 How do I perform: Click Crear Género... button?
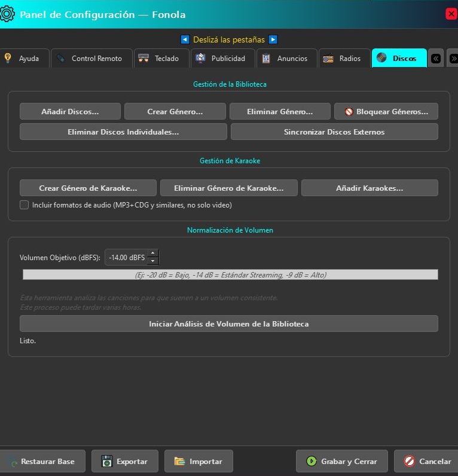coord(175,111)
